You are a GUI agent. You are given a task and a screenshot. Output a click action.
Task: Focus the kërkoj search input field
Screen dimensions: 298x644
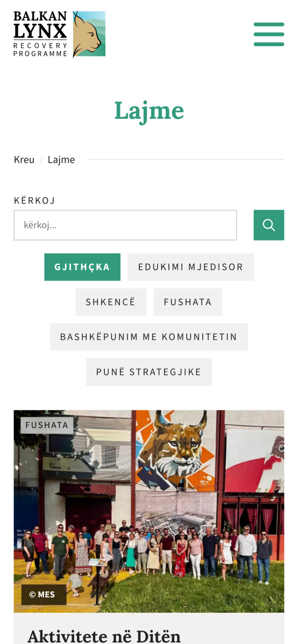(125, 225)
